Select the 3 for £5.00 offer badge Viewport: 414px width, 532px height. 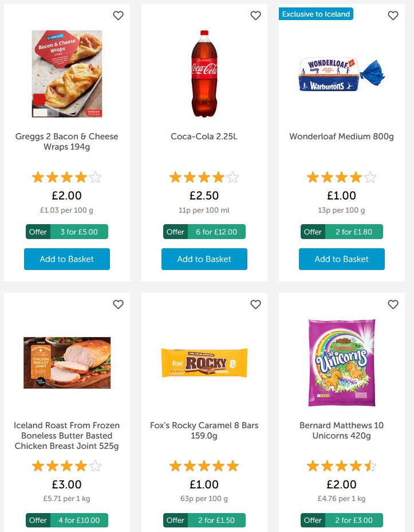pyautogui.click(x=67, y=232)
